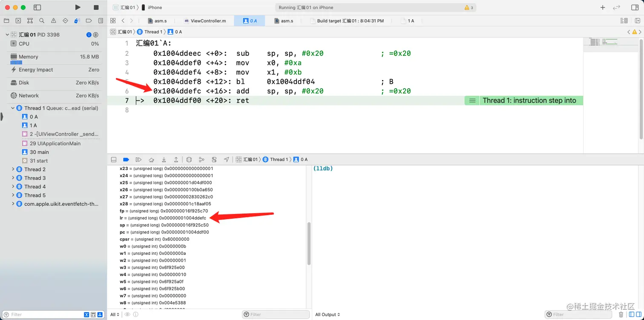
Task: Toggle the navigator sidebar visibility button
Action: [37, 7]
